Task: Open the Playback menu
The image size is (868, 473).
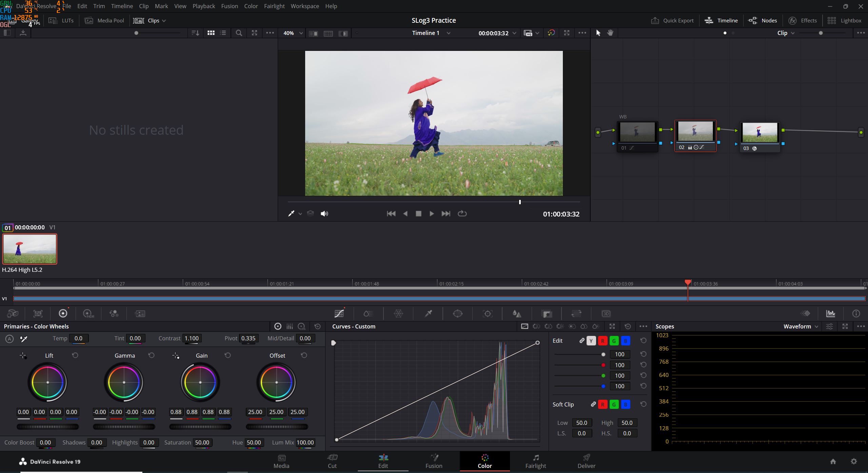Action: coord(204,6)
